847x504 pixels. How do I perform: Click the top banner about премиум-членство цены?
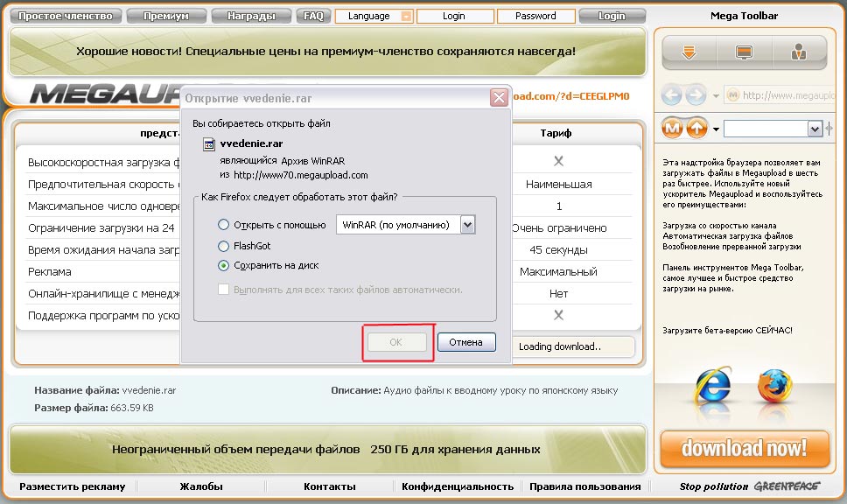[327, 52]
